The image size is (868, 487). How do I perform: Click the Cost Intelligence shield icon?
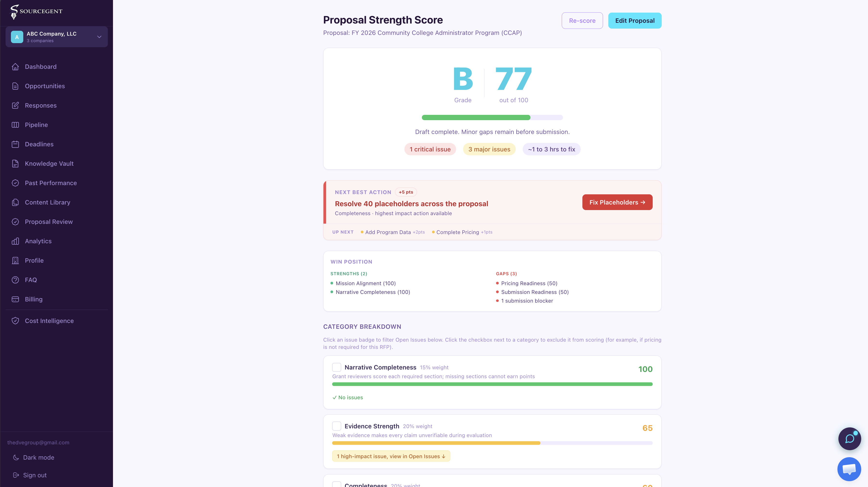point(15,321)
